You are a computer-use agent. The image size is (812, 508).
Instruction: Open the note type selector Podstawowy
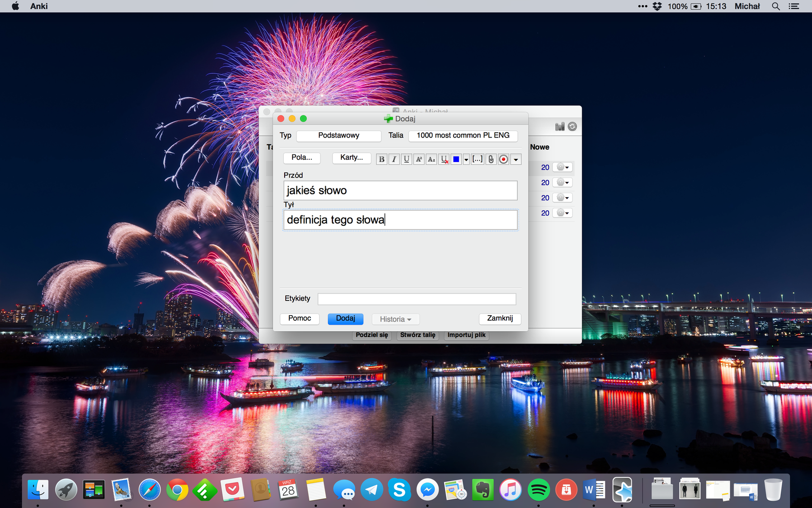point(338,136)
